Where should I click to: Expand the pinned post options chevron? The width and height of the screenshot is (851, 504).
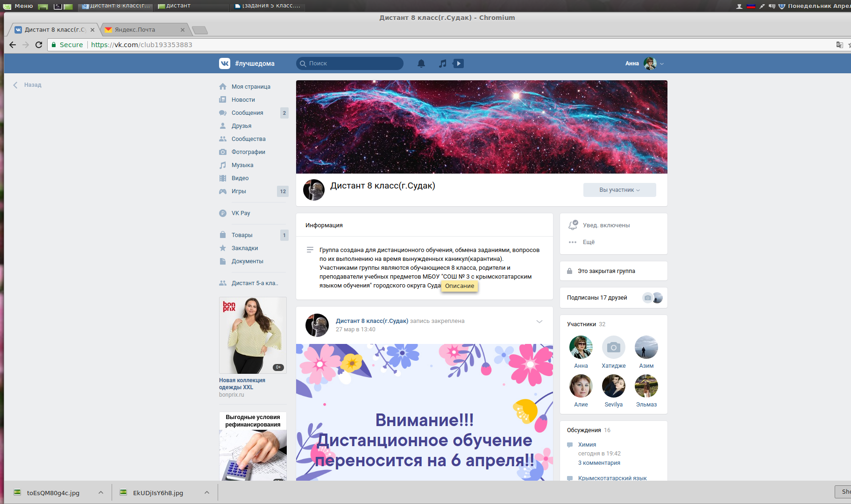click(539, 322)
